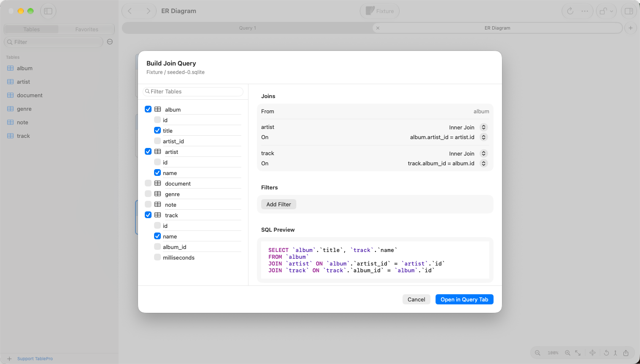Click the track table icon in dialog list
640x364 pixels.
coord(158,215)
